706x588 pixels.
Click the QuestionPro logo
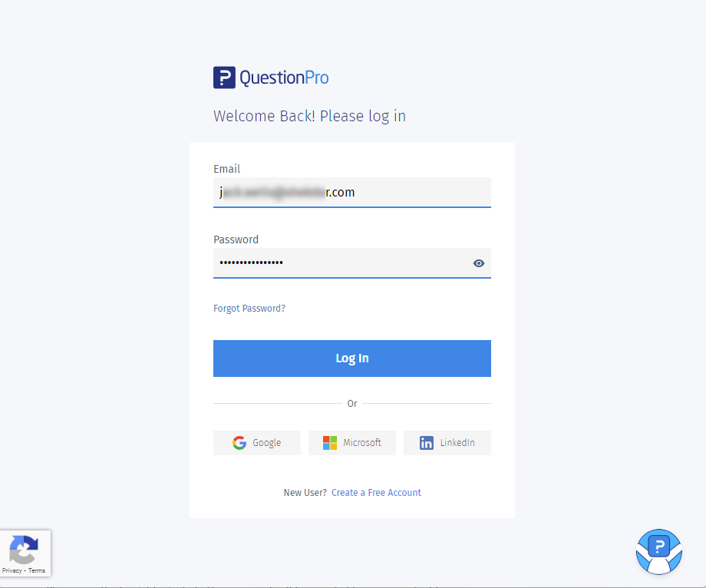(x=271, y=78)
